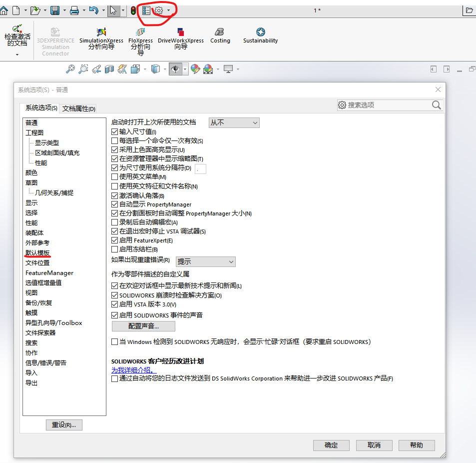Image resolution: width=476 pixels, height=463 pixels.
Task: Click the Hide/Show Items eye icon
Action: point(175,68)
